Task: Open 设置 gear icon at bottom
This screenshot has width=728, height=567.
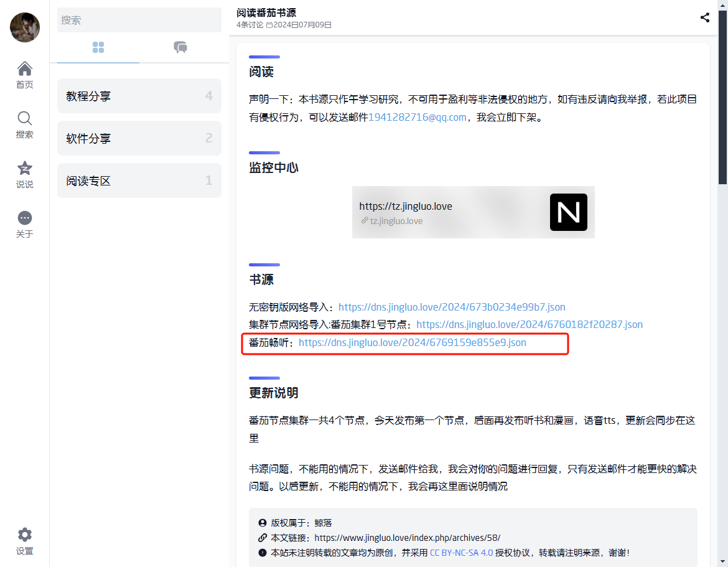Action: coord(25,535)
